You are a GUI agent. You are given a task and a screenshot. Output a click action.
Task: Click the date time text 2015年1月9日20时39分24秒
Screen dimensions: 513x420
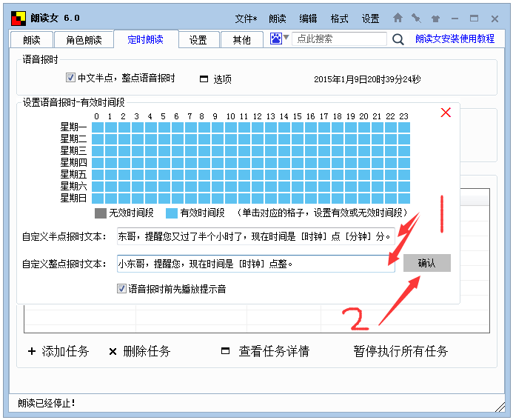coord(367,79)
